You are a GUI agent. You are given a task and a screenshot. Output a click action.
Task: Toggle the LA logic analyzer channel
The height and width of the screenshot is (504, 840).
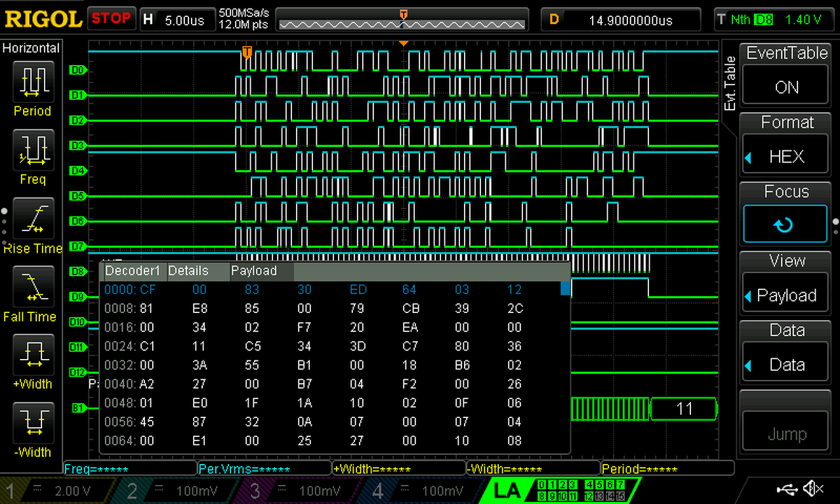pyautogui.click(x=560, y=490)
